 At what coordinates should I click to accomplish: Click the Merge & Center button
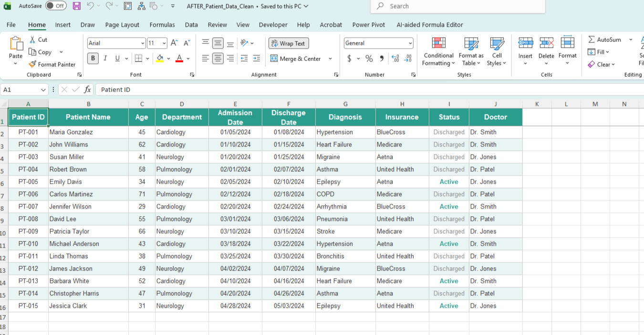pyautogui.click(x=296, y=59)
